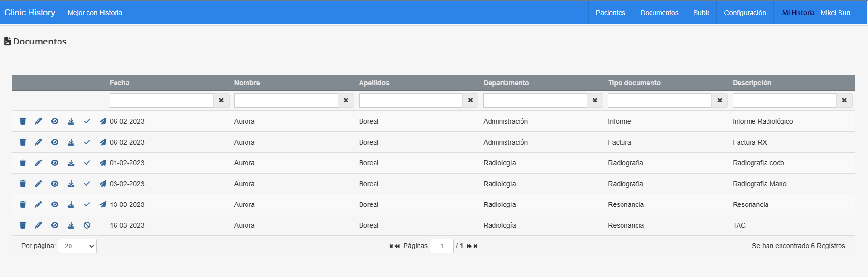Image resolution: width=868 pixels, height=277 pixels.
Task: Edit the Factura RX document with pencil icon
Action: [x=39, y=142]
